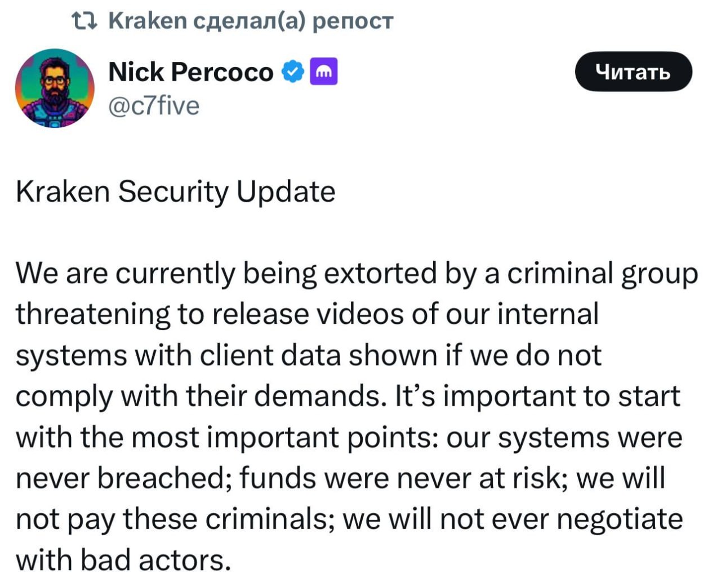Click the line starting "We are currently being extorted"

tap(356, 274)
